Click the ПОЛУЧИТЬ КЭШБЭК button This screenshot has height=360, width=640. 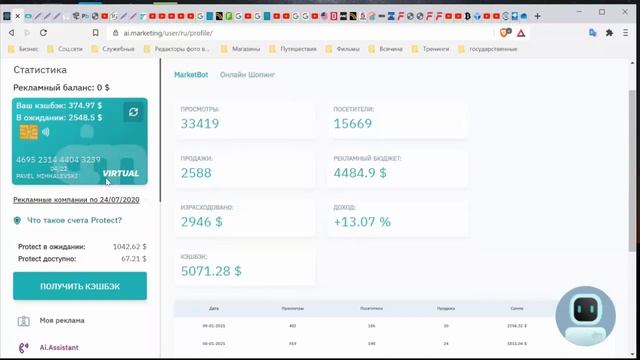click(x=80, y=286)
